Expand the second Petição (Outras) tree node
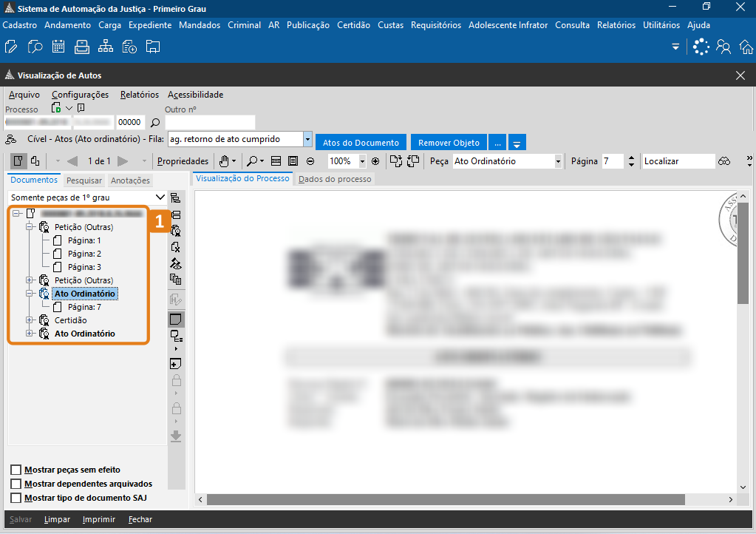 (x=30, y=280)
